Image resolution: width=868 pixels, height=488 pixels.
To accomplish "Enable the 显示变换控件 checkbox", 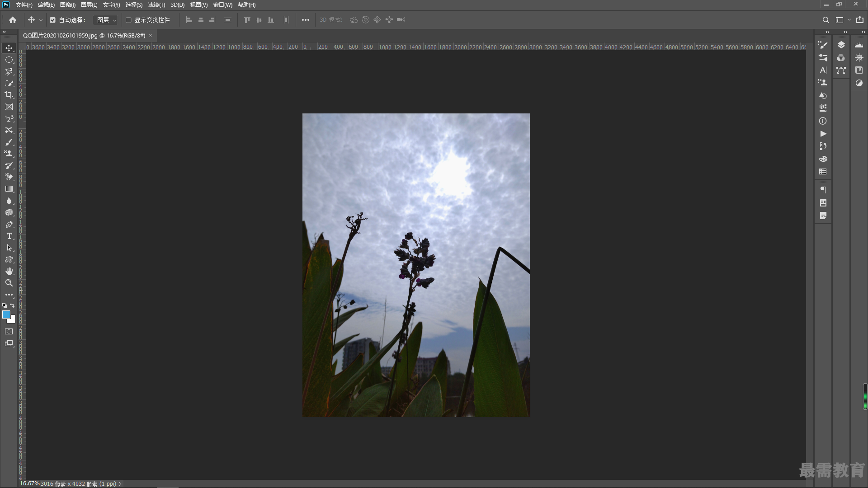I will [x=128, y=20].
